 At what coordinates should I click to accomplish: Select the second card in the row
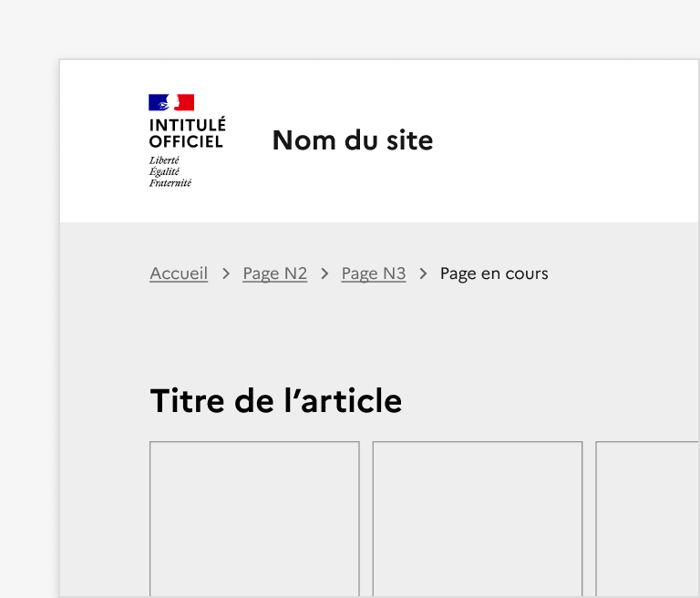tap(477, 518)
